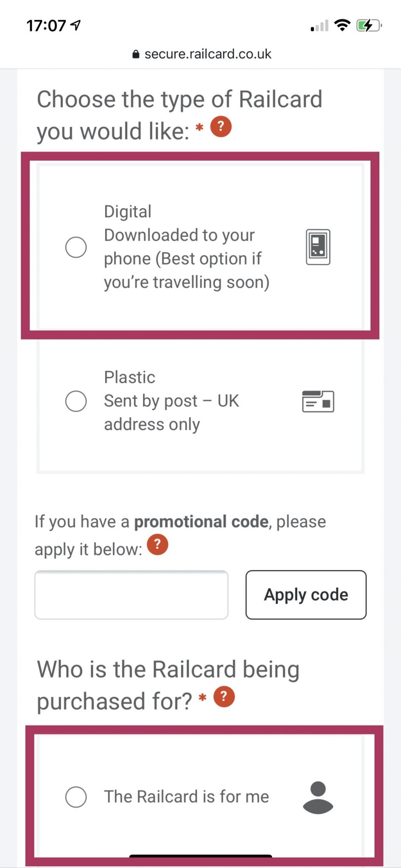Tap the person icon beside "for me"
The image size is (401, 868).
[318, 797]
